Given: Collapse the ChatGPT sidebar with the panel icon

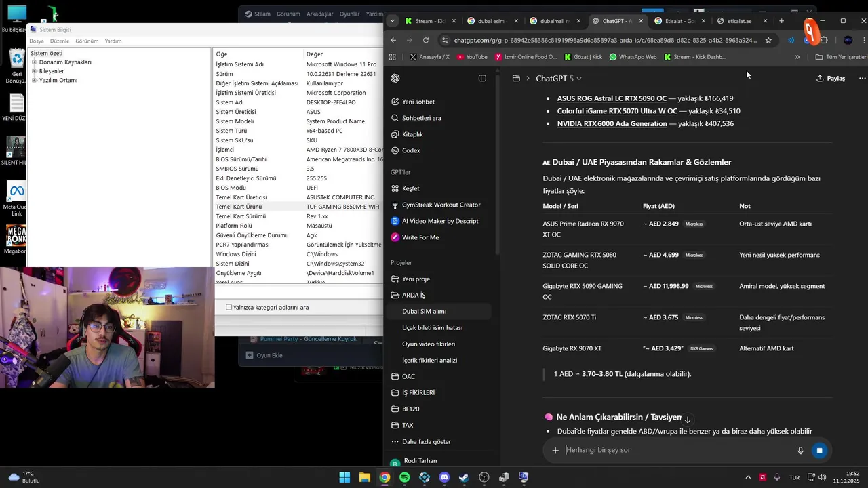Looking at the screenshot, I should click(x=482, y=78).
